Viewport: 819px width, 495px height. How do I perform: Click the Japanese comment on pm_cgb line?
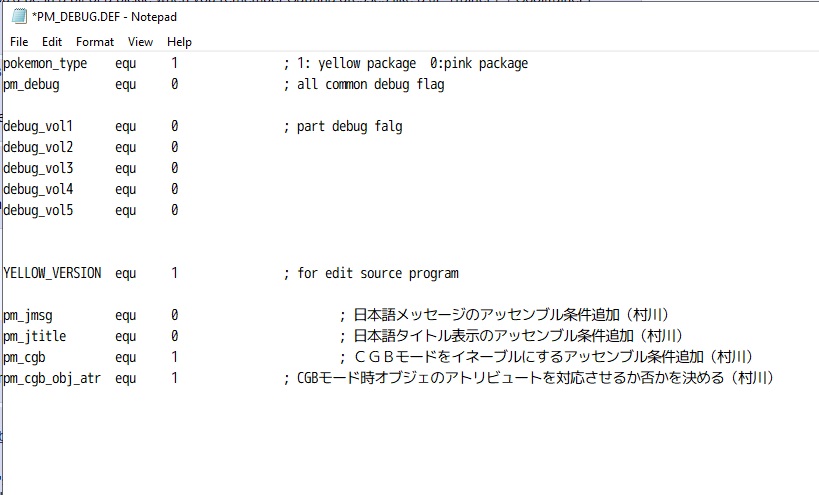552,357
